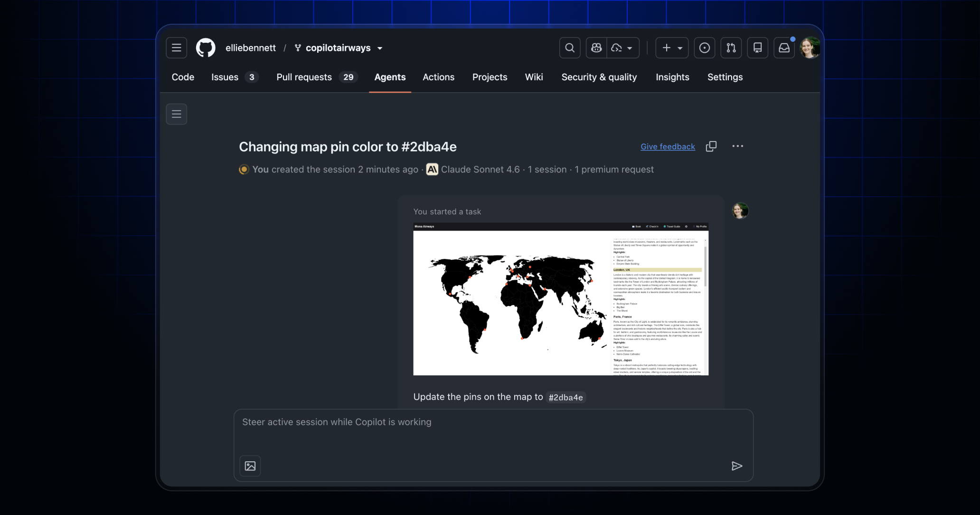
Task: Open the session options kebab menu
Action: coord(737,146)
